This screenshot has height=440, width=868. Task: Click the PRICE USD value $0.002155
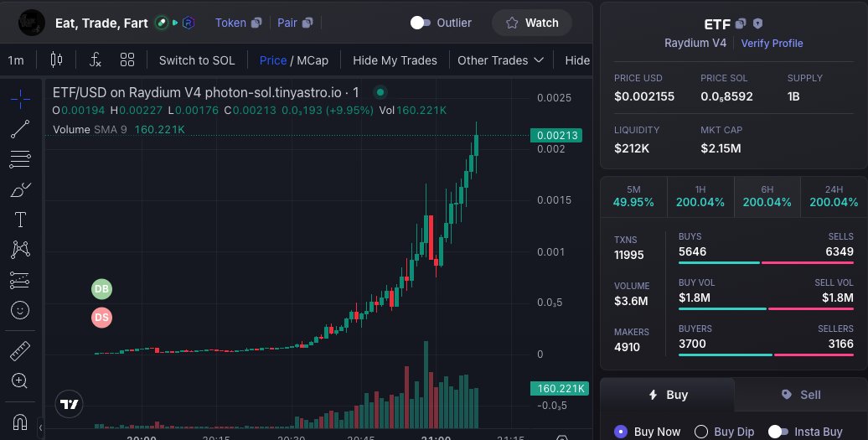point(644,96)
